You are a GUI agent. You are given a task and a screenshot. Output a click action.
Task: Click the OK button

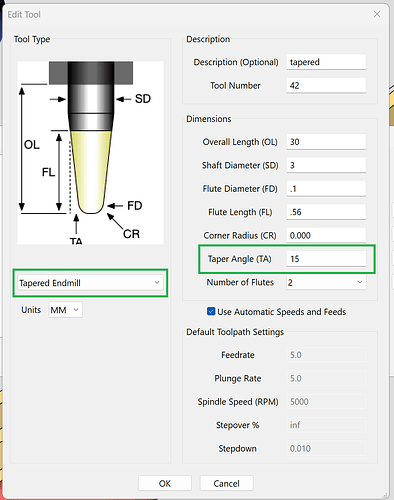pyautogui.click(x=165, y=483)
